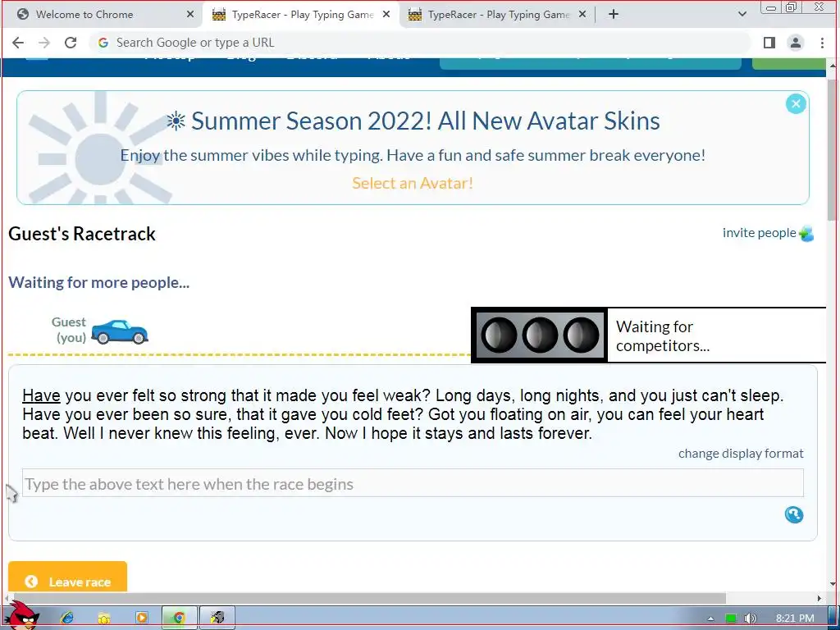840x630 pixels.
Task: Close the Welcome to Chrome tab
Action: (189, 15)
